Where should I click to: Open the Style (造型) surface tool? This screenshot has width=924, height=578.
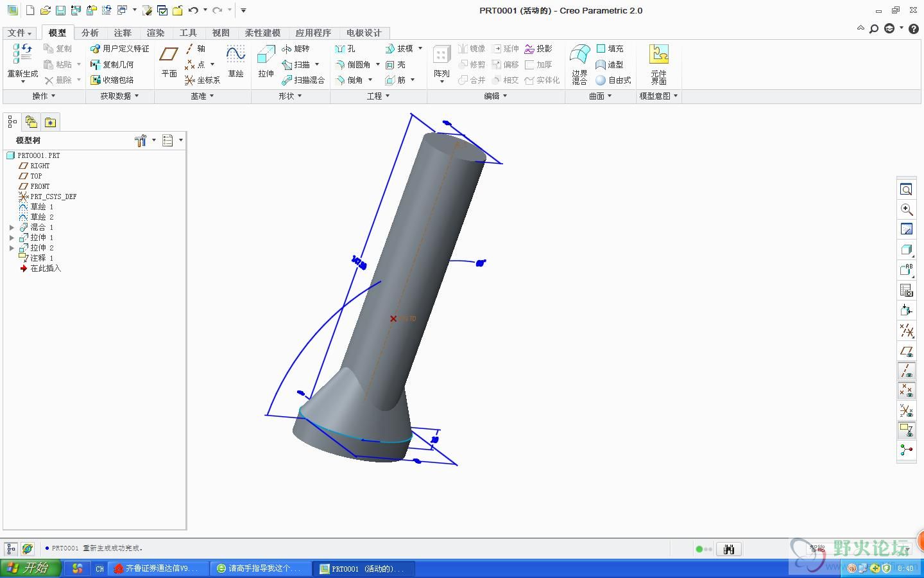(x=610, y=65)
